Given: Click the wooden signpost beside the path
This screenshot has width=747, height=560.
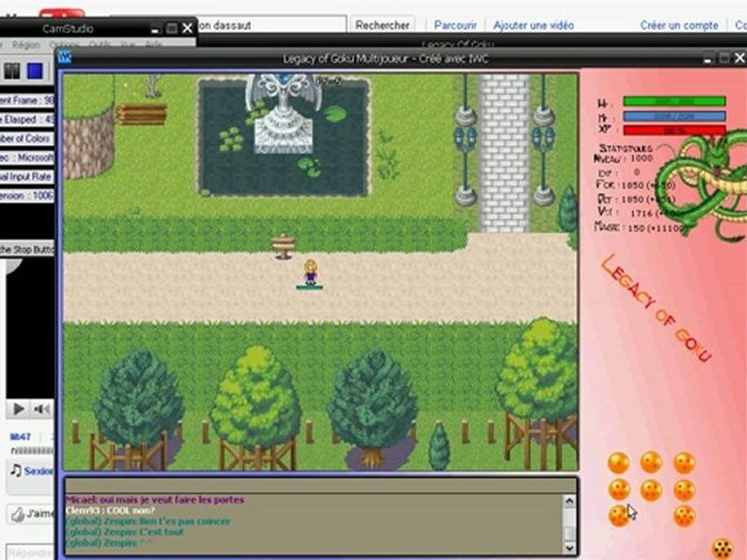Looking at the screenshot, I should [283, 247].
